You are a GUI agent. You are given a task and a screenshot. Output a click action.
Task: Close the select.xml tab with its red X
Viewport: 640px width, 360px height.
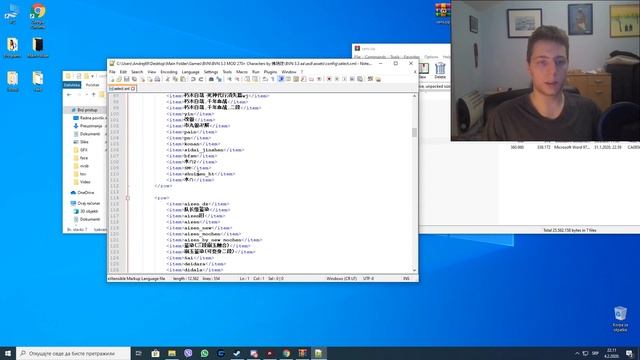pyautogui.click(x=133, y=88)
